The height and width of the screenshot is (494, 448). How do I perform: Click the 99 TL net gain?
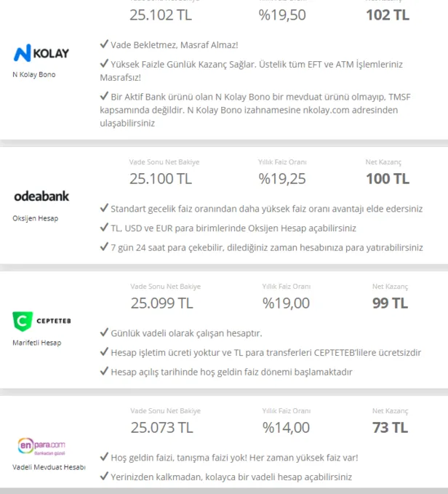[390, 303]
